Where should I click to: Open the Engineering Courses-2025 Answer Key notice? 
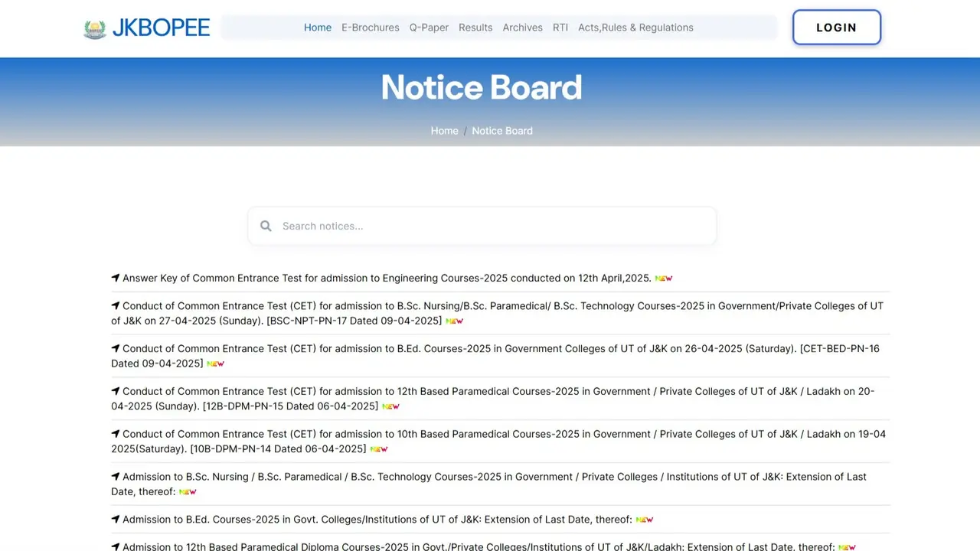(x=387, y=278)
